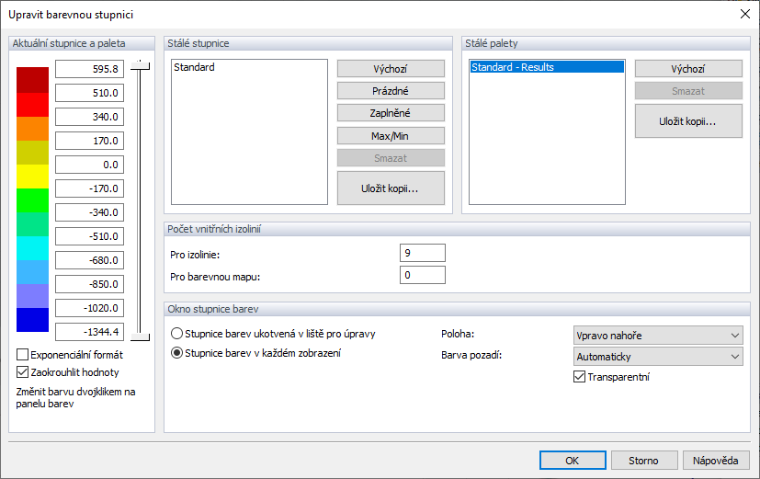Click the -1020.0 value field
The width and height of the screenshot is (760, 479).
pyautogui.click(x=90, y=308)
